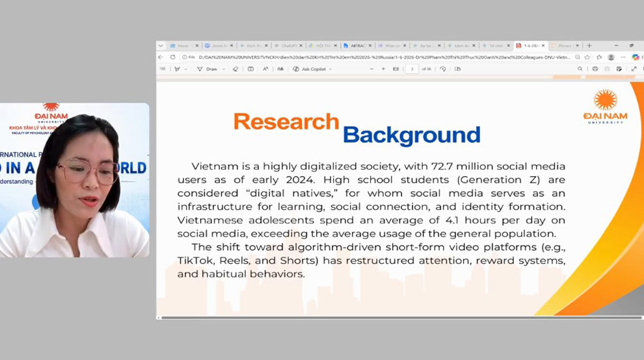Click the Save as icon in PDF toolbar
644x360 pixels.
pos(619,69)
